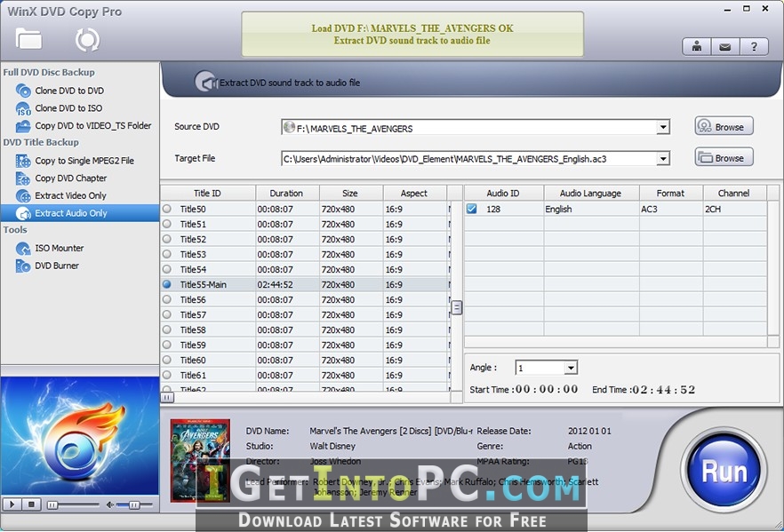Screen dimensions: 784x532
Task: Sort by Title ID column header
Action: pos(207,193)
